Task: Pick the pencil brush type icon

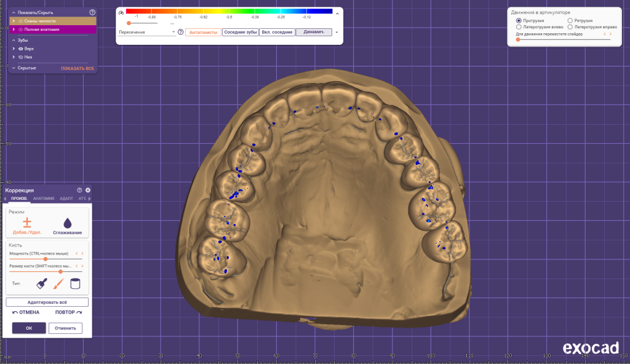Action: (59, 283)
